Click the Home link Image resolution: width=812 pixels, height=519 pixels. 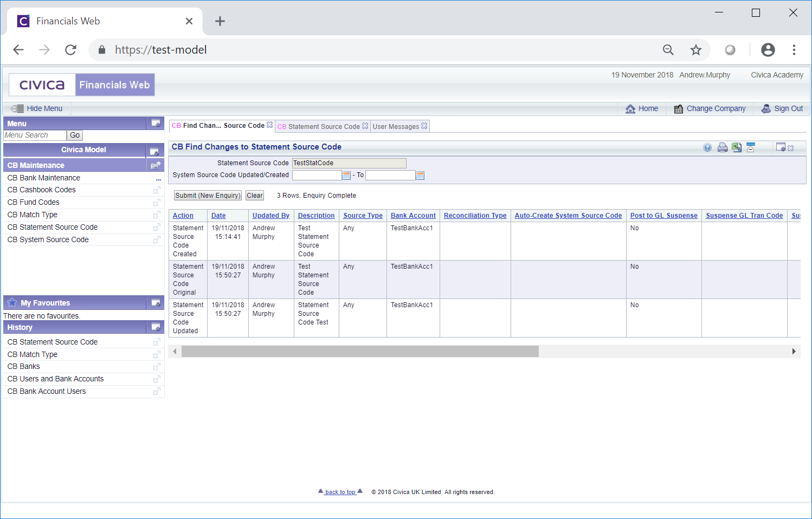pos(642,108)
